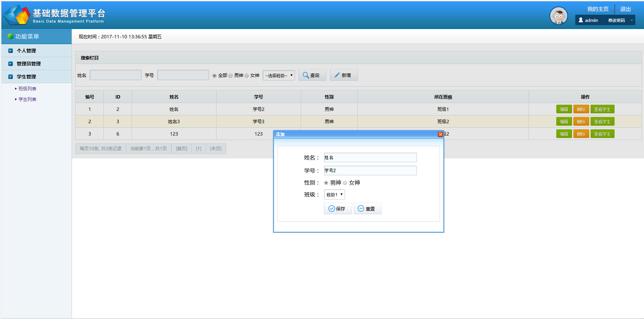Open the --选择班级-- dropdown

[x=278, y=75]
